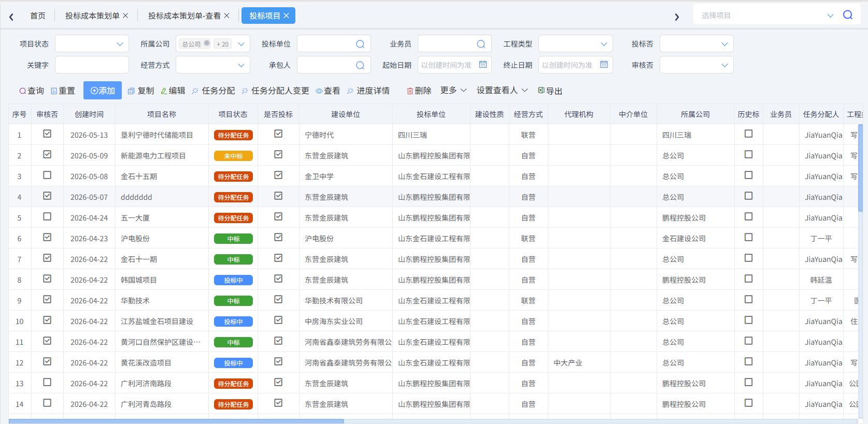The height and width of the screenshot is (424, 868).
Task: Click the 编辑 edit button
Action: pyautogui.click(x=173, y=91)
